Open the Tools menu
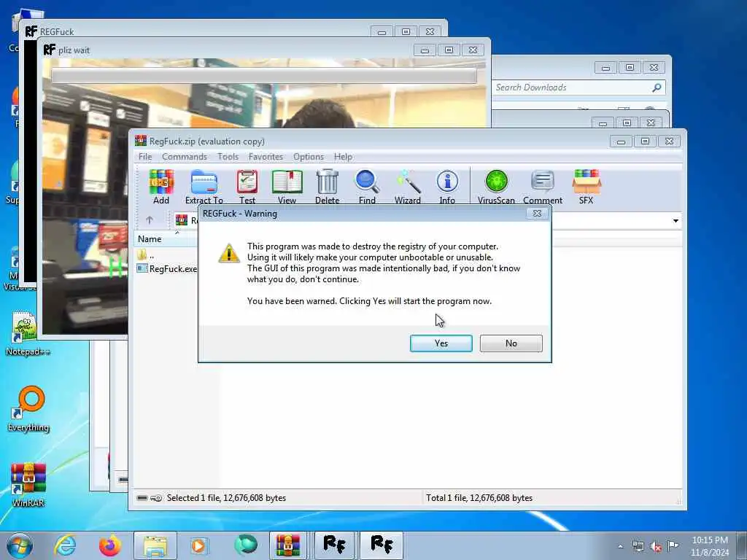The image size is (747, 560). click(x=228, y=157)
